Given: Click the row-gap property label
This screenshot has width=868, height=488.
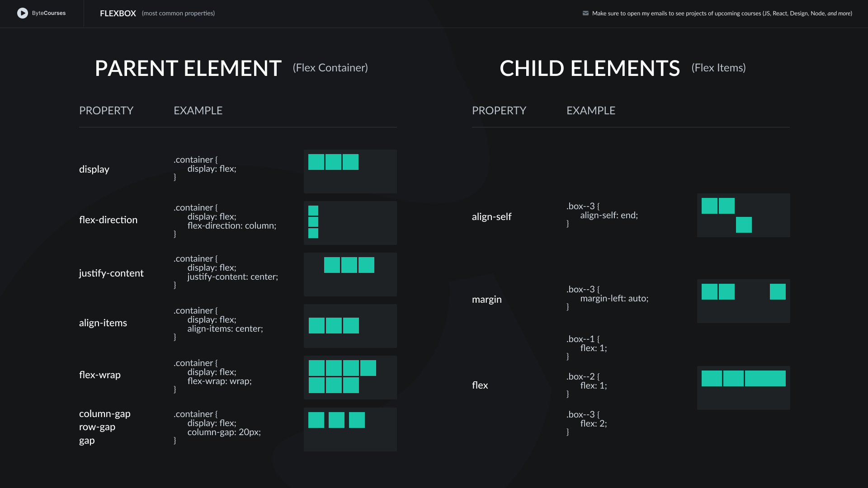Looking at the screenshot, I should click(97, 427).
